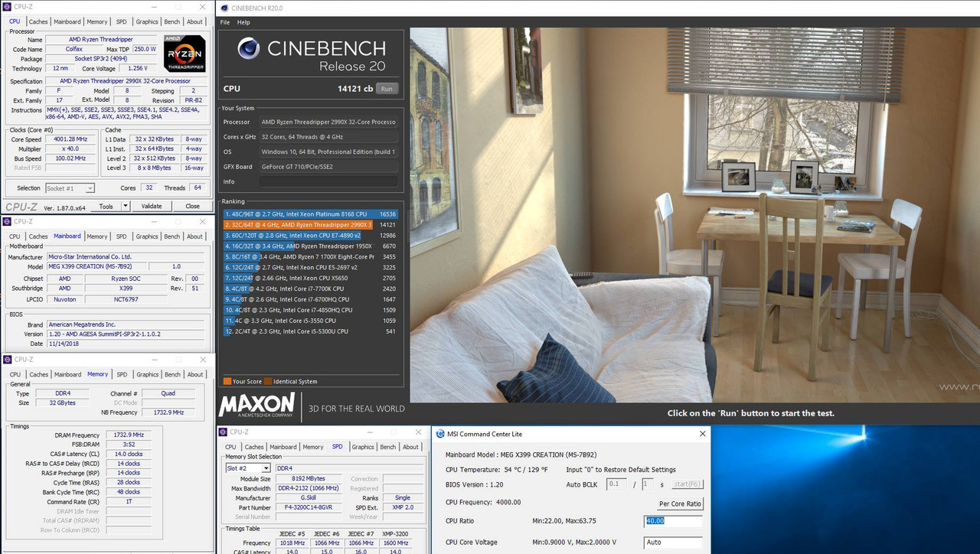Image resolution: width=980 pixels, height=554 pixels.
Task: Click the Core Speed value 4001.28 MHz
Action: coord(70,140)
